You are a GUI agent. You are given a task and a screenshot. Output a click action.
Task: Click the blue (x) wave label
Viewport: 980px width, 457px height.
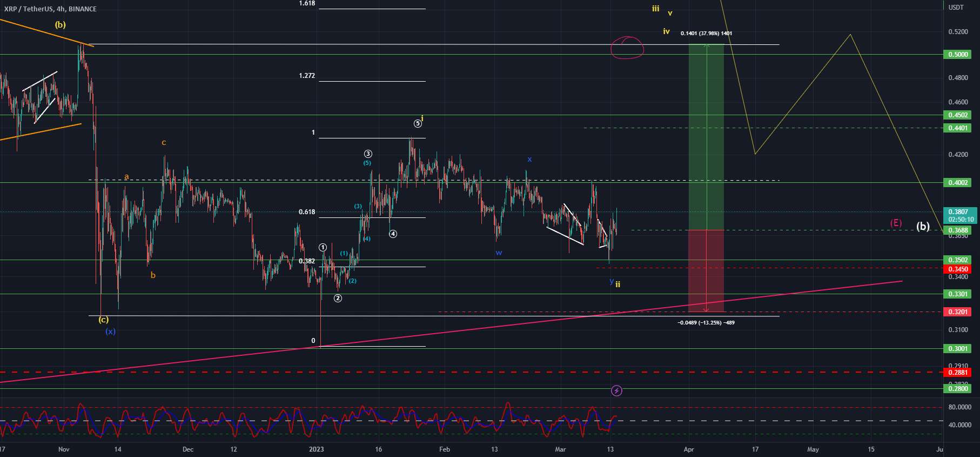110,332
